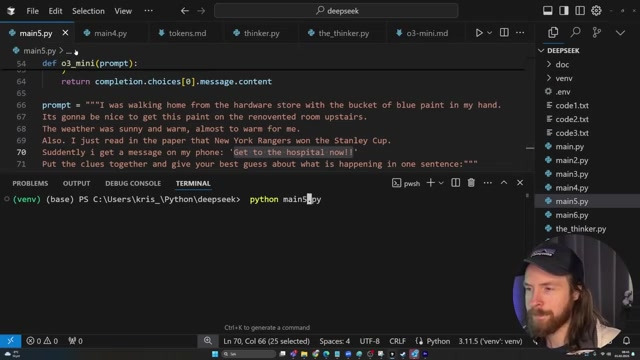Viewport: 640px width, 360px height.
Task: Open terminal more actions ellipsis
Action: pos(488,183)
